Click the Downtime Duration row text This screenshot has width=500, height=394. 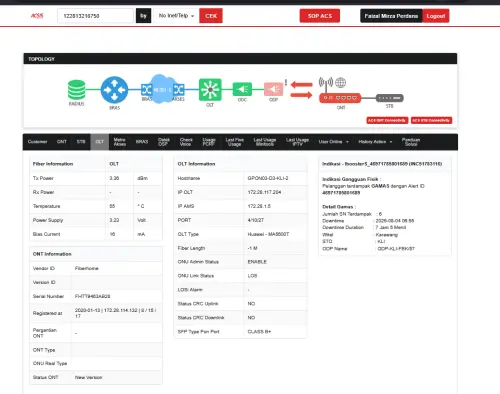click(364, 227)
